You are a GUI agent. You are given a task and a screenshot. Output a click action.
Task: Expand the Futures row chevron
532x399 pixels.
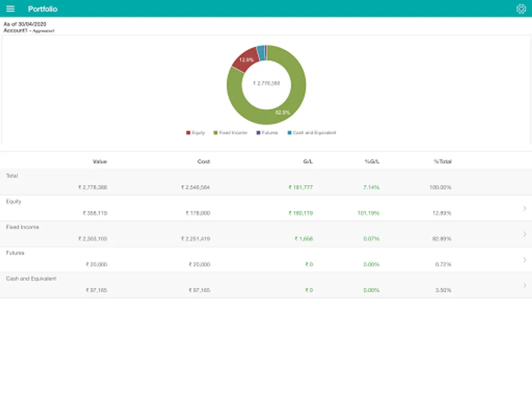(x=525, y=260)
